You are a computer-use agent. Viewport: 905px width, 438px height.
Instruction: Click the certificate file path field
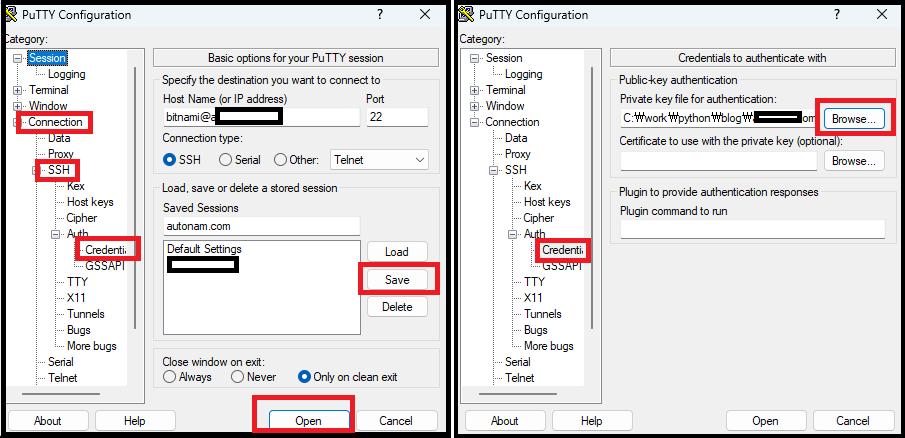click(719, 161)
